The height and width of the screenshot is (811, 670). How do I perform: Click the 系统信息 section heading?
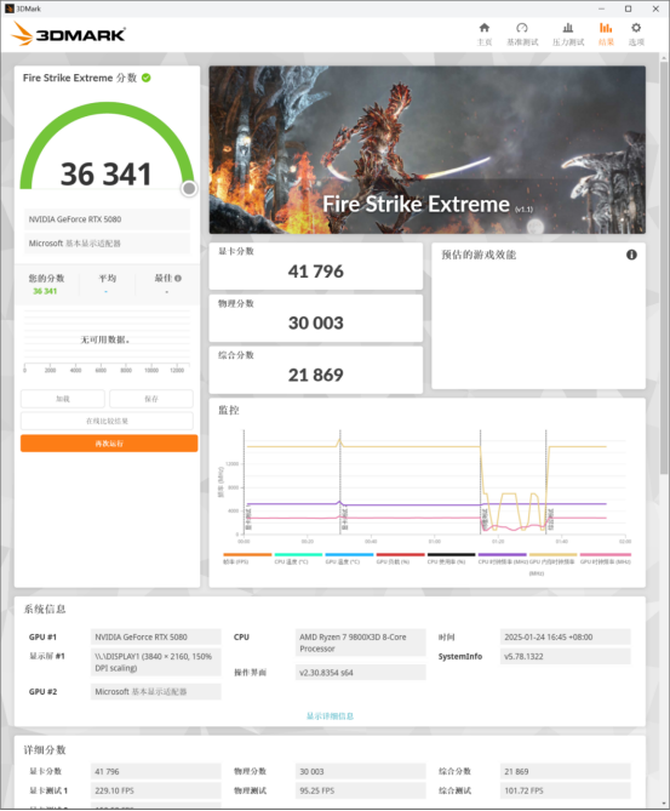click(x=44, y=609)
